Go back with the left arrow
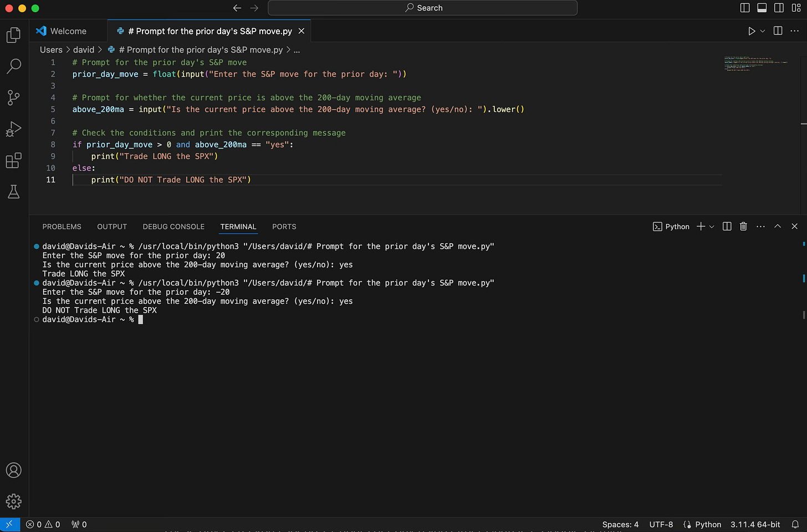 (x=237, y=8)
